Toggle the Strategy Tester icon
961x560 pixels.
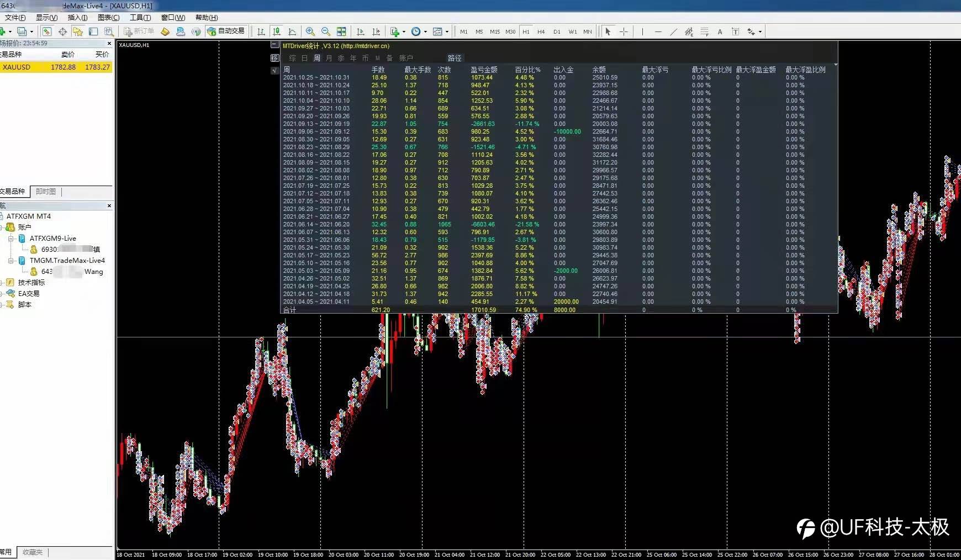click(109, 31)
